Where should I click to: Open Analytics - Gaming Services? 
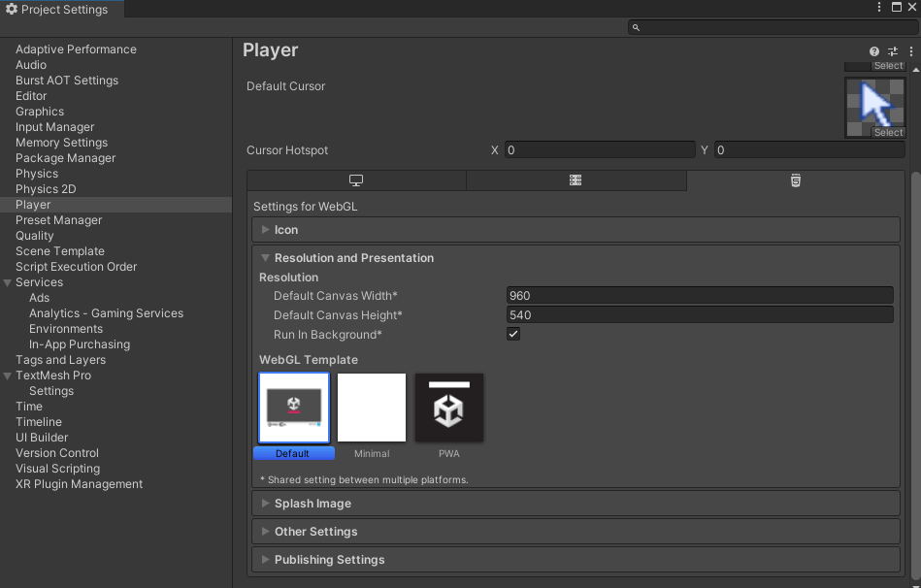click(107, 313)
